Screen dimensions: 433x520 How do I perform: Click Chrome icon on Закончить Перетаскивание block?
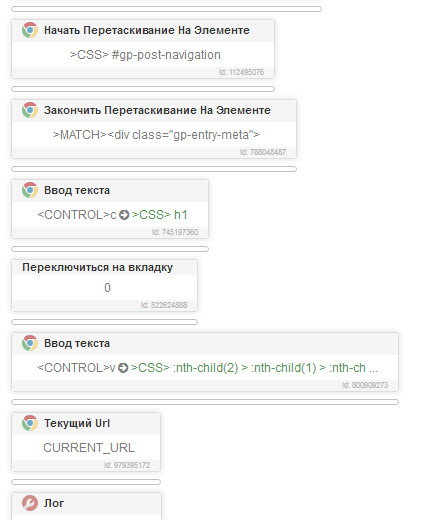[30, 110]
